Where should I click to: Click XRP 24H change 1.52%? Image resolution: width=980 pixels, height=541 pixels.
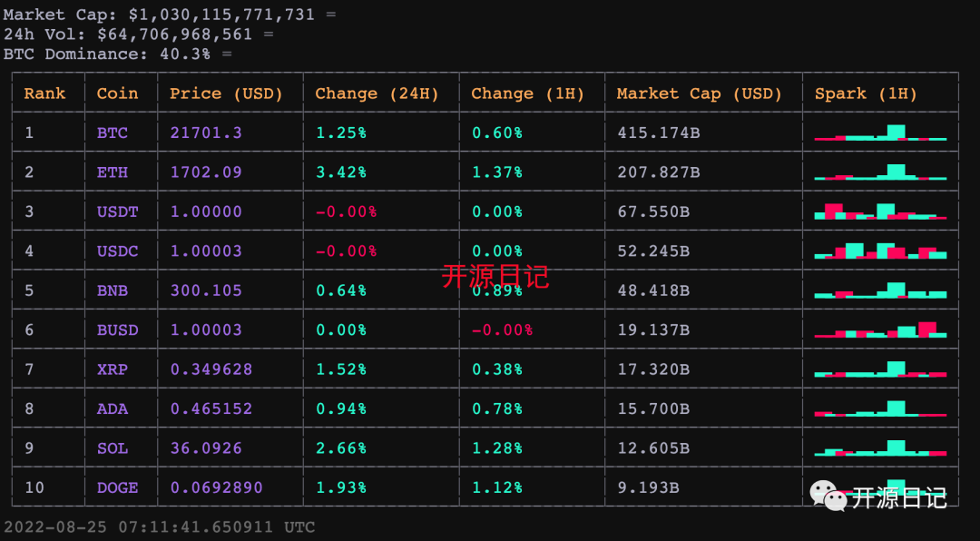point(341,369)
